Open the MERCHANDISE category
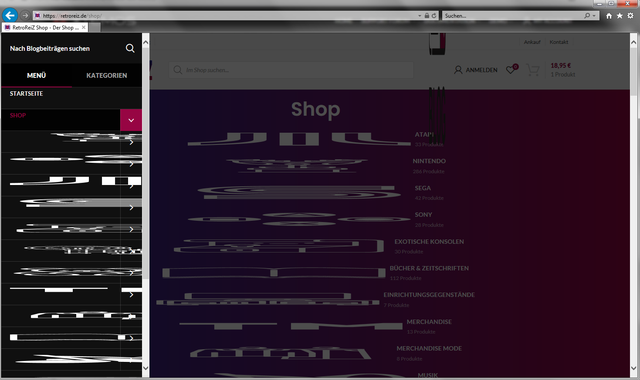This screenshot has height=380, width=640. pos(429,322)
